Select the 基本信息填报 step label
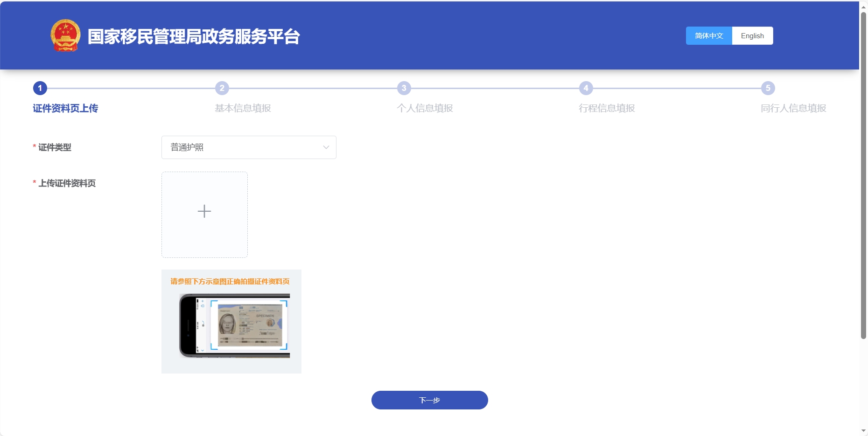This screenshot has width=868, height=436. [243, 108]
